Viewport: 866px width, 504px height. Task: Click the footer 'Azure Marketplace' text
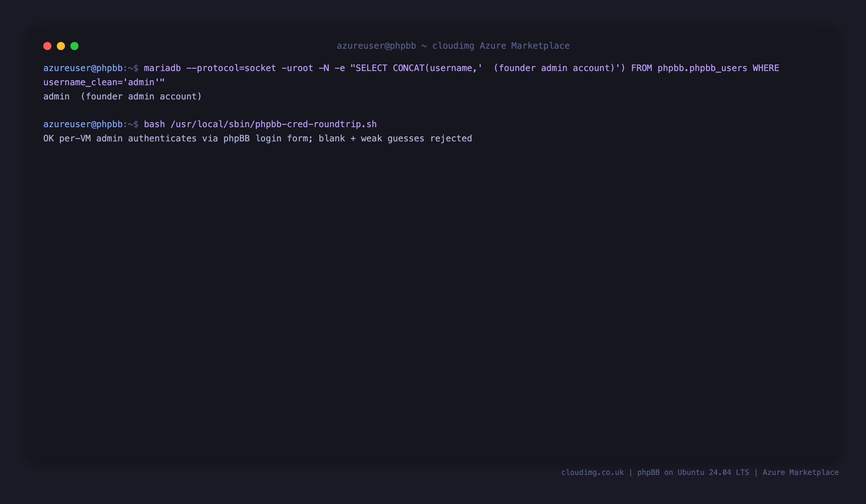point(801,473)
